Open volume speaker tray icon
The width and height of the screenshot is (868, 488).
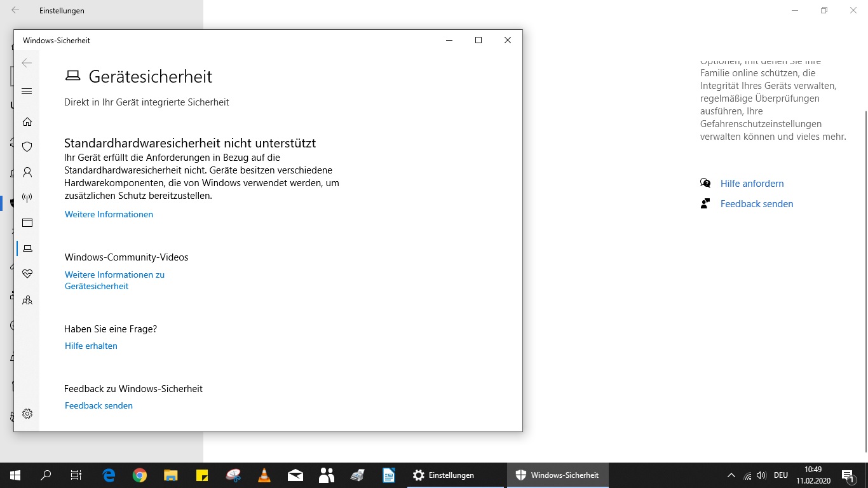(x=761, y=475)
